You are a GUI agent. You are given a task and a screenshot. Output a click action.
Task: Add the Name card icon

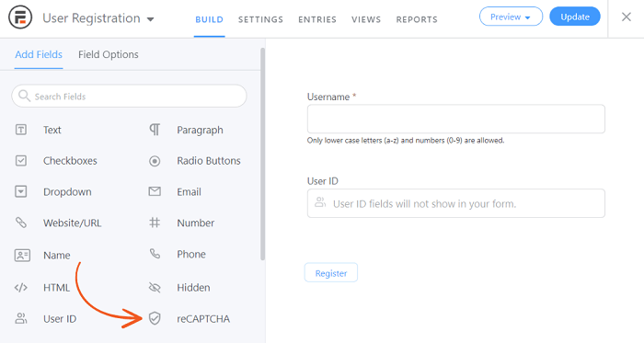[22, 256]
